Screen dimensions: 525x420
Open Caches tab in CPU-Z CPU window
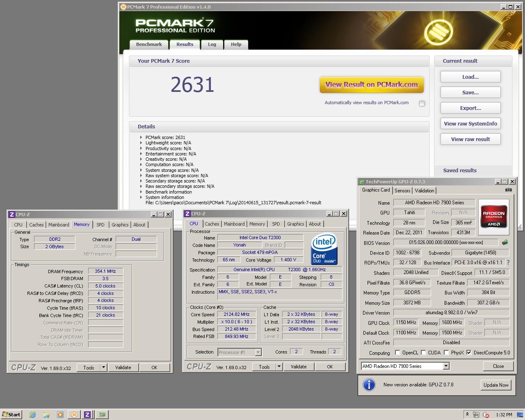pos(212,224)
